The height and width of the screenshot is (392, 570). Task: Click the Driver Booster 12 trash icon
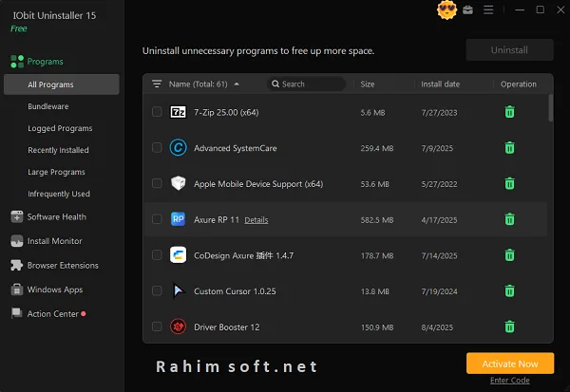click(509, 327)
